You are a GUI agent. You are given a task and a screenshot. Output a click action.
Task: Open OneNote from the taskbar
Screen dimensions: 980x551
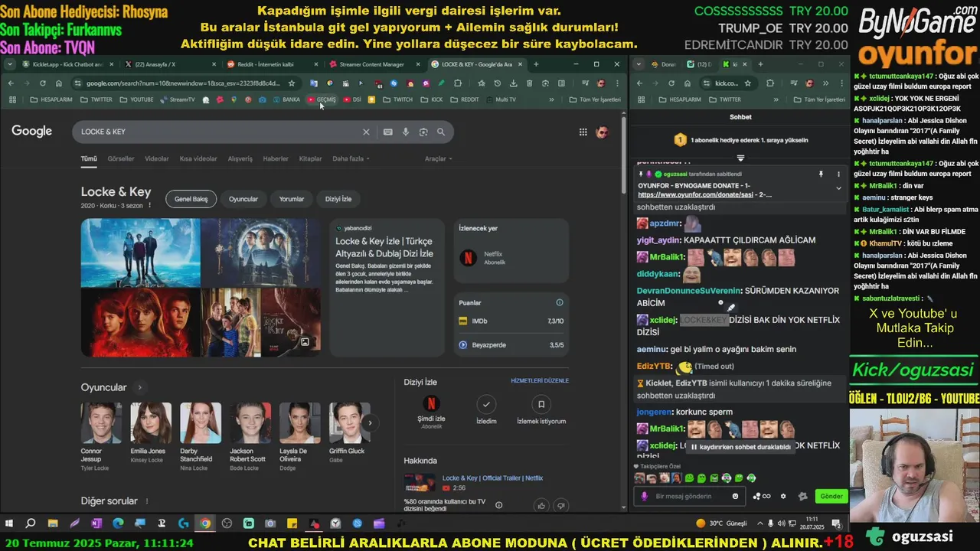[x=96, y=523]
